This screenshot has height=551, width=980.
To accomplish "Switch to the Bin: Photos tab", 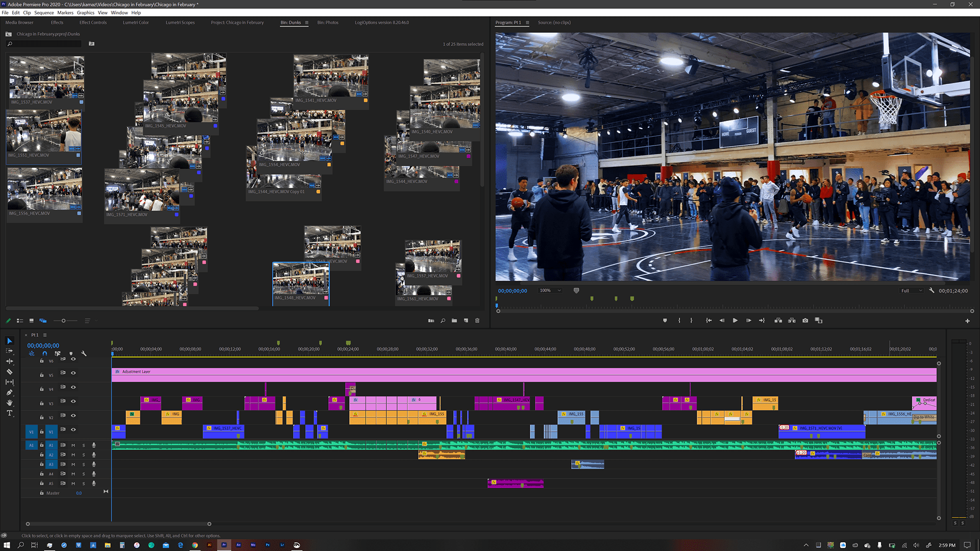I will pos(327,22).
